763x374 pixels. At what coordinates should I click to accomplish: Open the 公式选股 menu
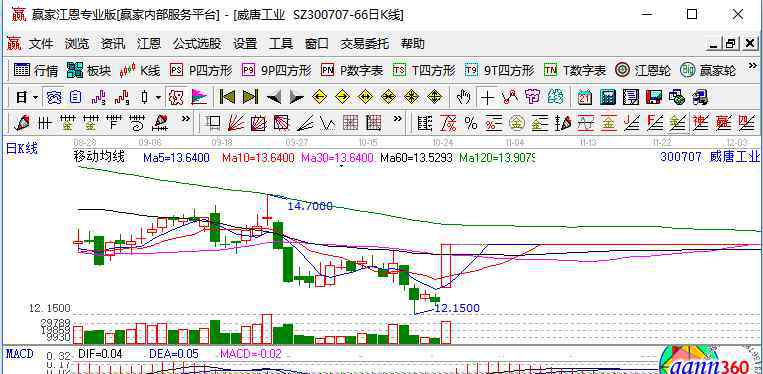197,44
